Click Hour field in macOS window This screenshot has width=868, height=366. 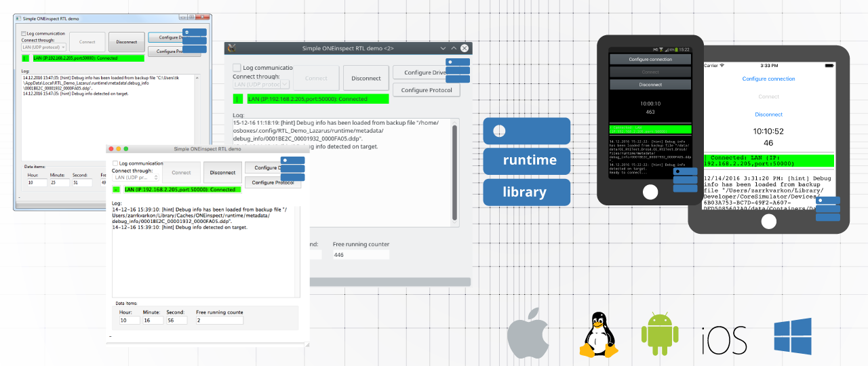[x=130, y=320]
